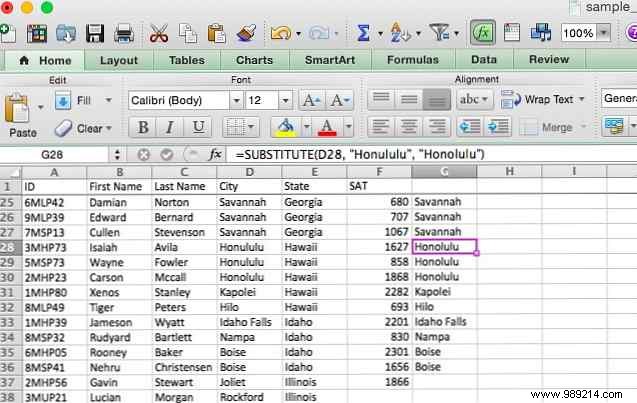
Task: Align text to middle of cell
Action: click(x=409, y=100)
